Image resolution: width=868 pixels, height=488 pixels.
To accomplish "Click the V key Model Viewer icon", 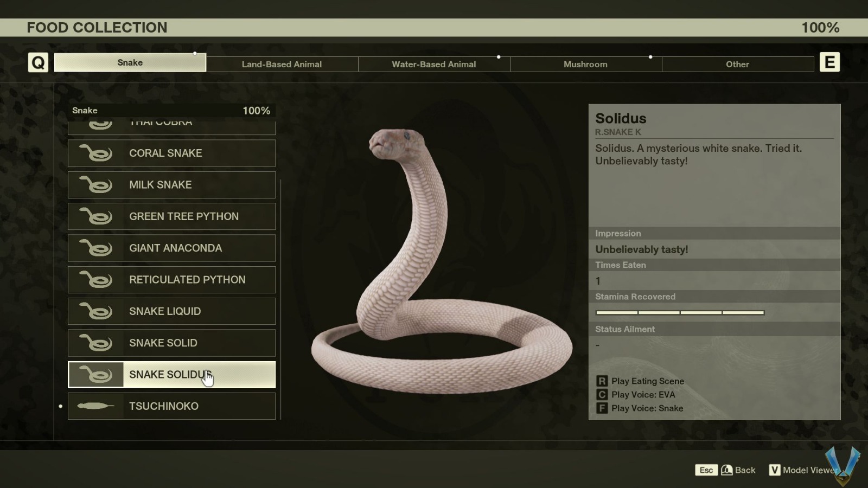I will (x=775, y=470).
